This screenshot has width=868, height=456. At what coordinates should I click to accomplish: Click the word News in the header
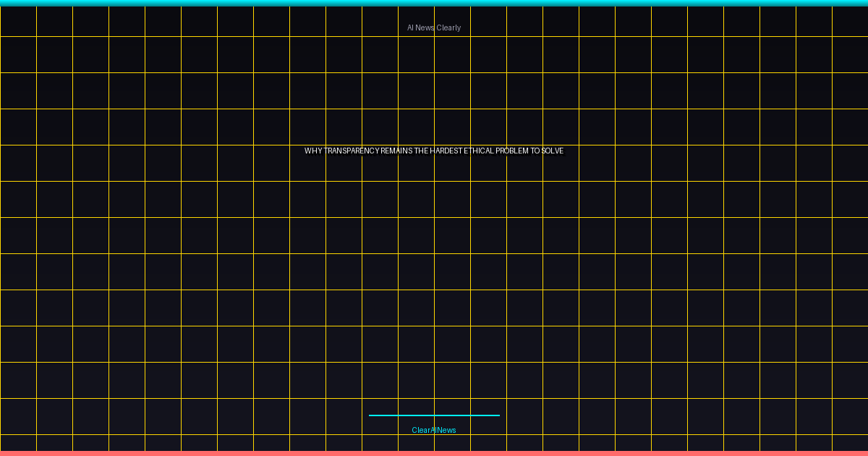(425, 28)
